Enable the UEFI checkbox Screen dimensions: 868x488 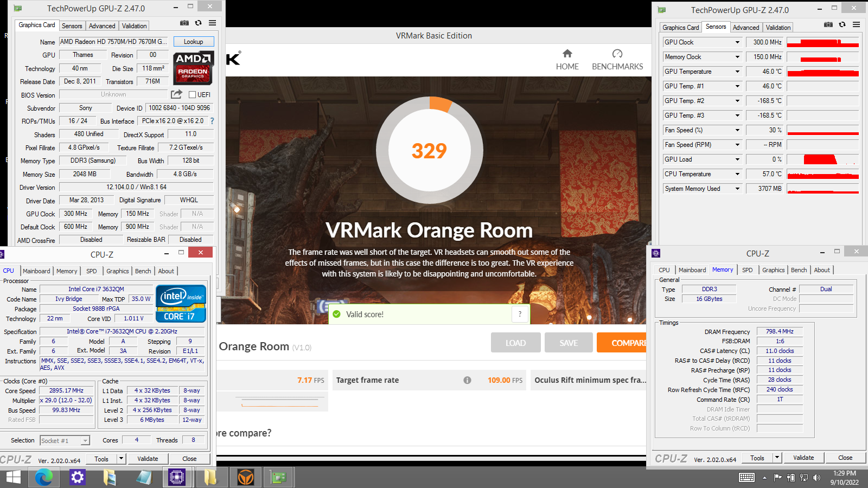[x=192, y=94]
